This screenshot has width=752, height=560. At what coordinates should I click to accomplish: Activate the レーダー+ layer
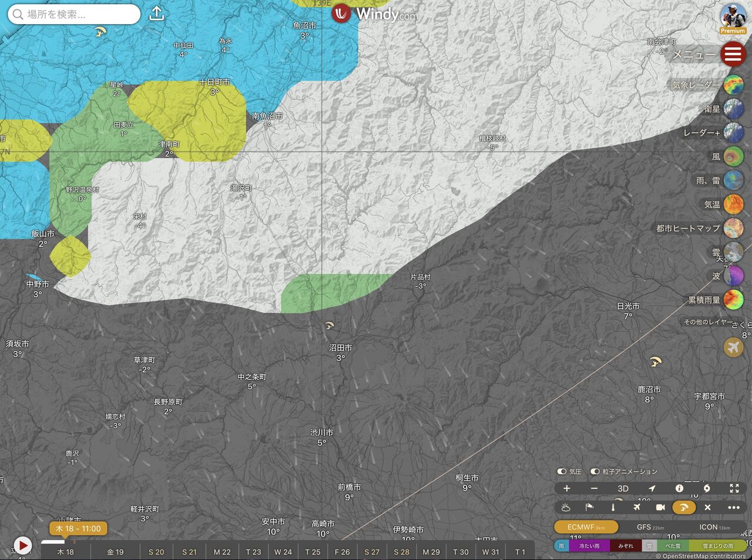click(x=733, y=133)
